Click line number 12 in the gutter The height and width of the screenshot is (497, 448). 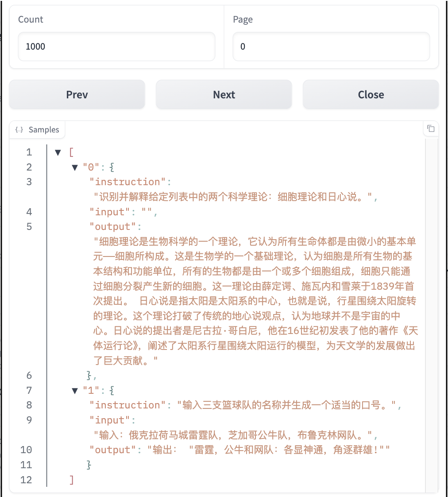point(26,480)
